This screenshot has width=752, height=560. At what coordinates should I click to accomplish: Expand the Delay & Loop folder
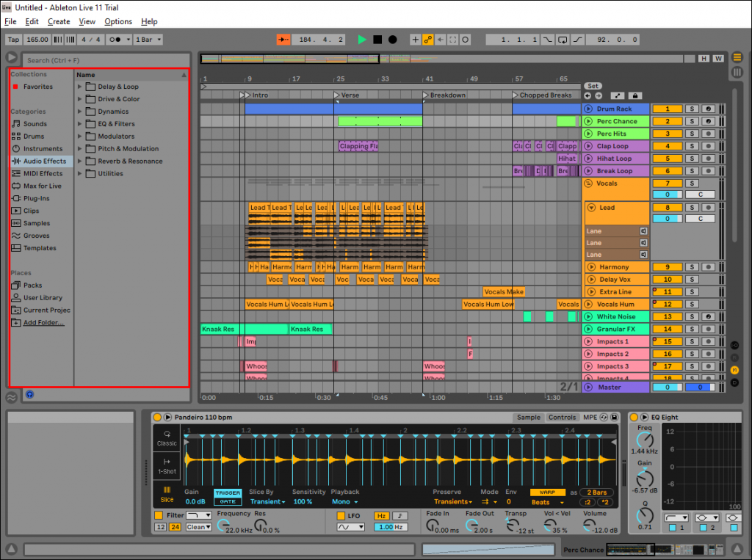79,87
